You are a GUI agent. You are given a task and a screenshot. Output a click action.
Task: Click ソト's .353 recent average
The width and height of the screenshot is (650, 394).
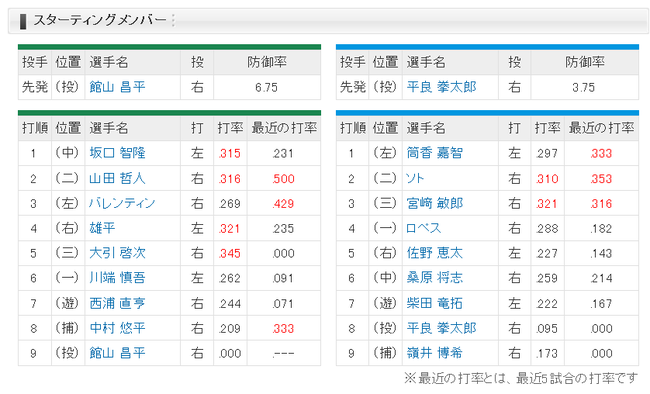coord(601,179)
